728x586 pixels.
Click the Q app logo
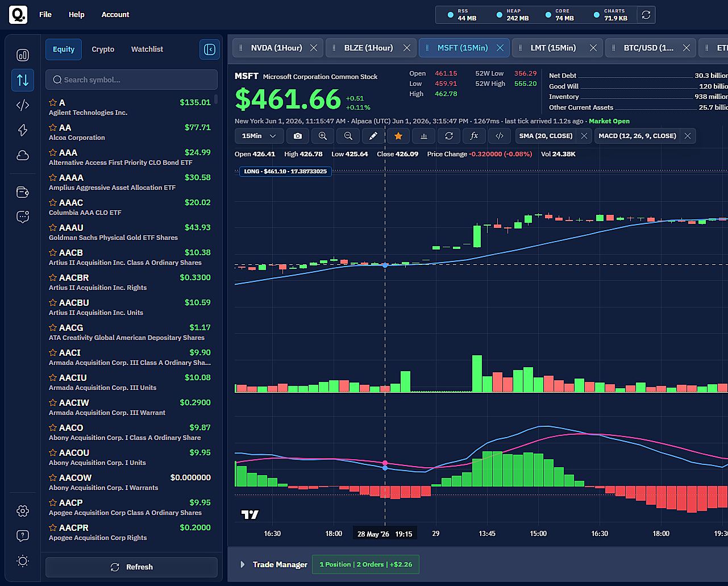(18, 15)
